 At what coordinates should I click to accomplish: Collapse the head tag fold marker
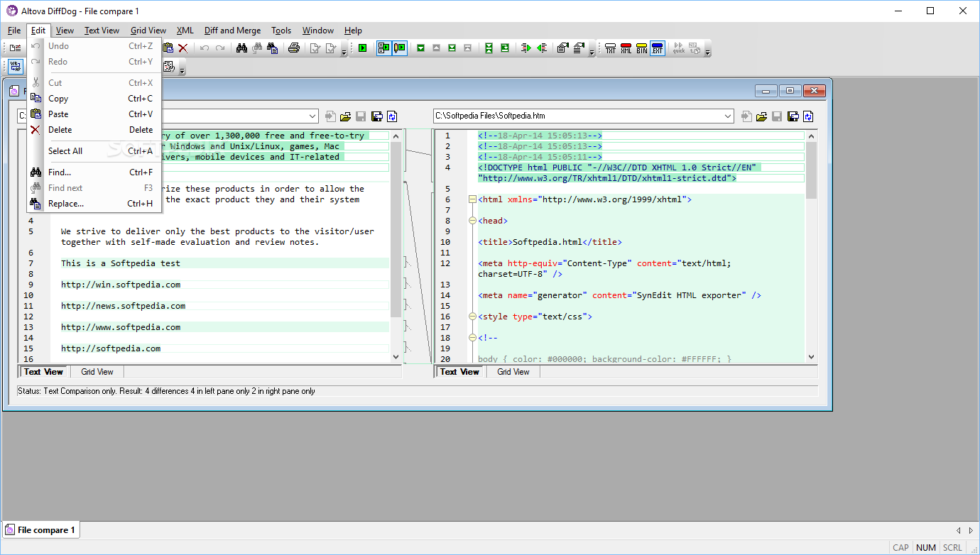pos(472,221)
